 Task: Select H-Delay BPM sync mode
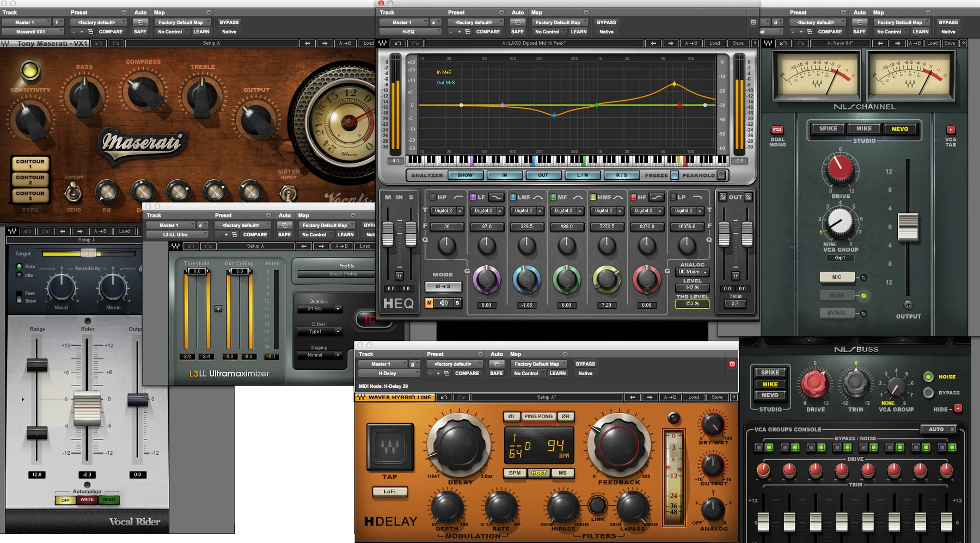(515, 473)
